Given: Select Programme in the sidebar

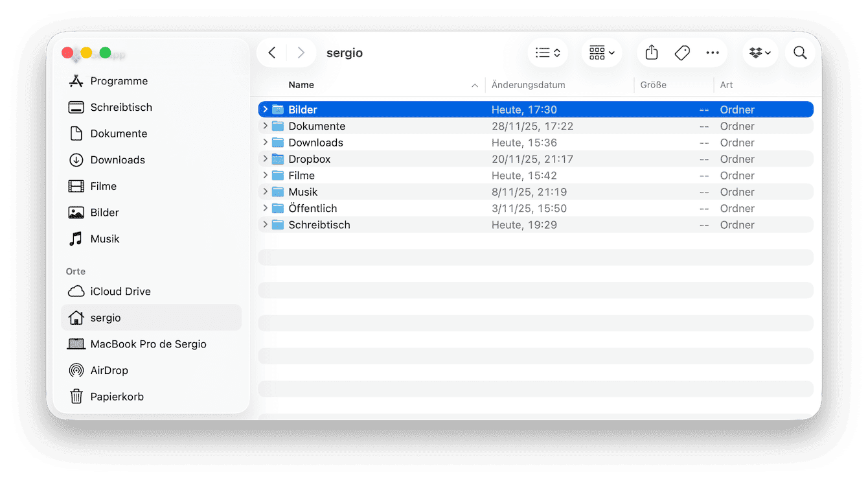Looking at the screenshot, I should [119, 81].
